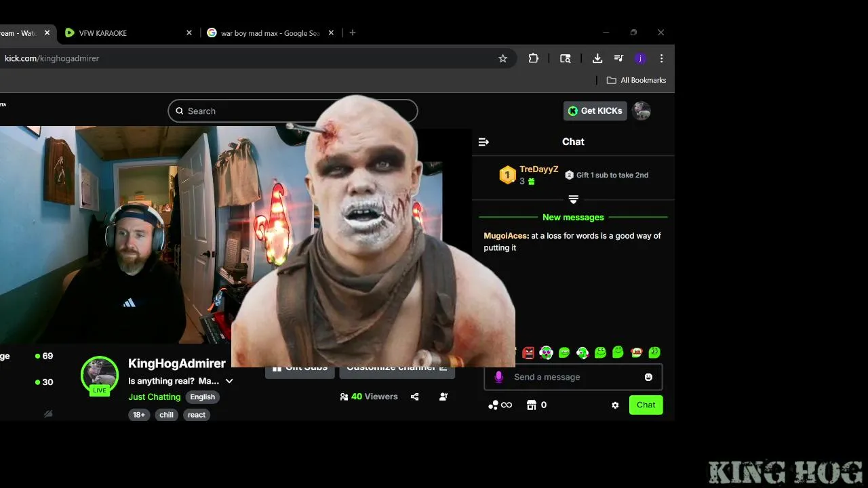The height and width of the screenshot is (488, 868).
Task: Open a new browser tab
Action: [x=353, y=33]
